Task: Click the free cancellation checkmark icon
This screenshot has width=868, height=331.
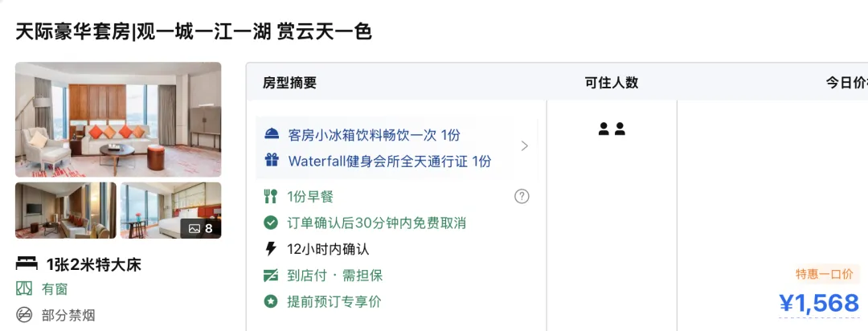Action: coord(271,223)
